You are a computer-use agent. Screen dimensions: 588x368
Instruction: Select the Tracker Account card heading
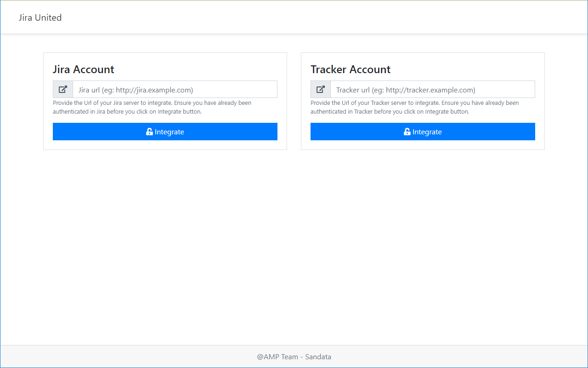coord(351,69)
